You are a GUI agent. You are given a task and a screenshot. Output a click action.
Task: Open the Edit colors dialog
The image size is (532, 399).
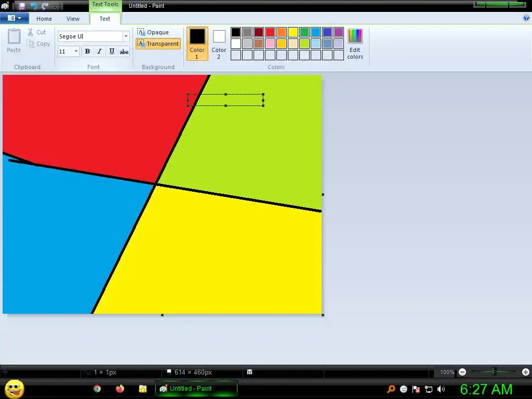pyautogui.click(x=355, y=44)
